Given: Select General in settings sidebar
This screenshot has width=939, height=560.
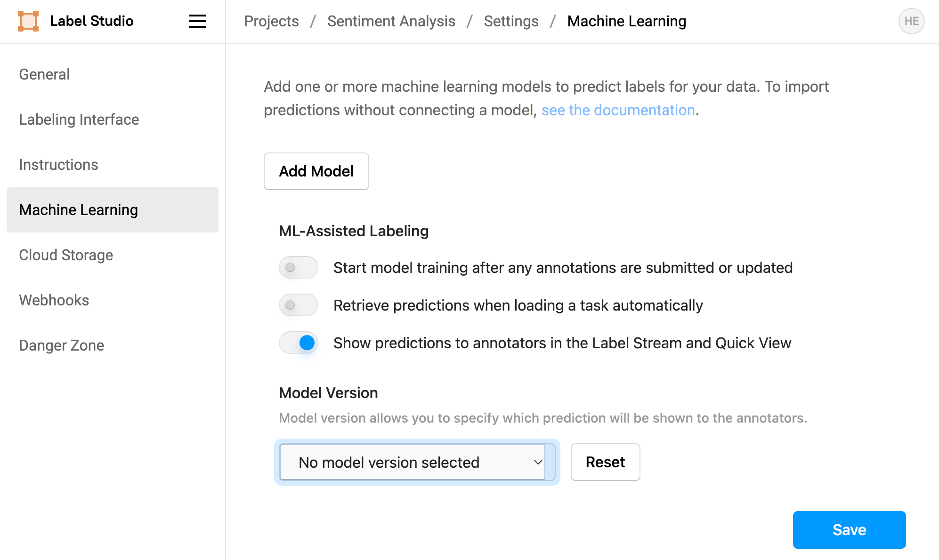Looking at the screenshot, I should tap(44, 74).
